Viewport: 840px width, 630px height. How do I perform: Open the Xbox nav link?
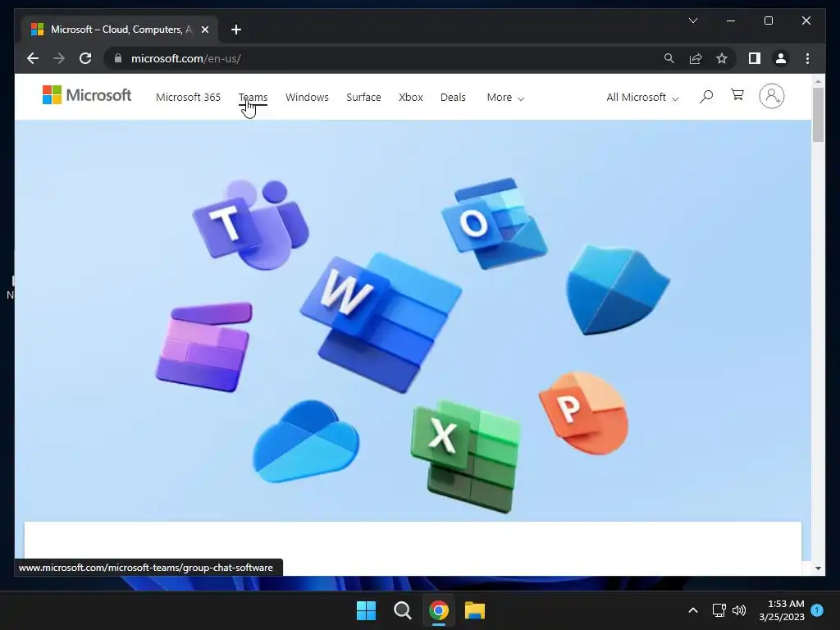point(411,97)
